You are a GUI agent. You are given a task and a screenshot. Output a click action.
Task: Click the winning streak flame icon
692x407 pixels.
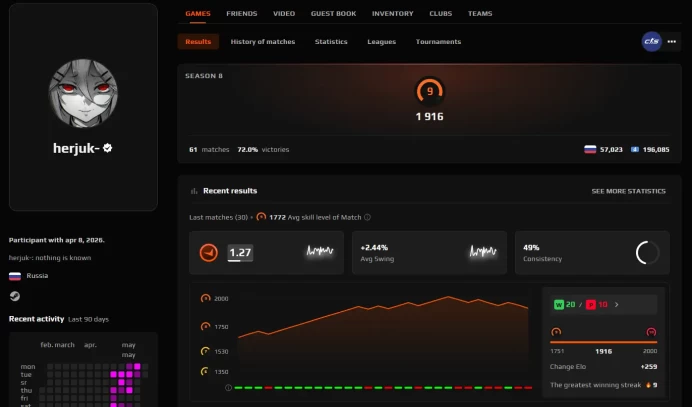click(648, 385)
